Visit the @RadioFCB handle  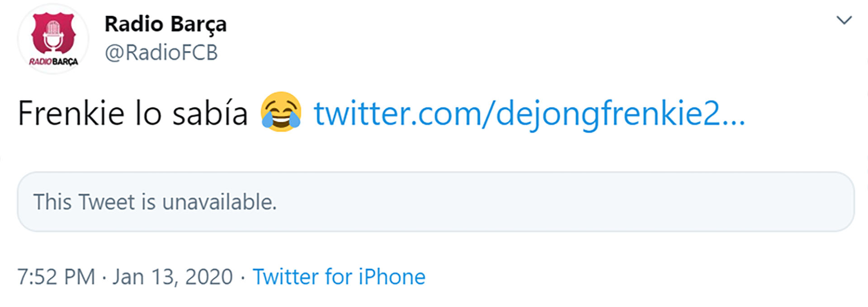(x=161, y=52)
